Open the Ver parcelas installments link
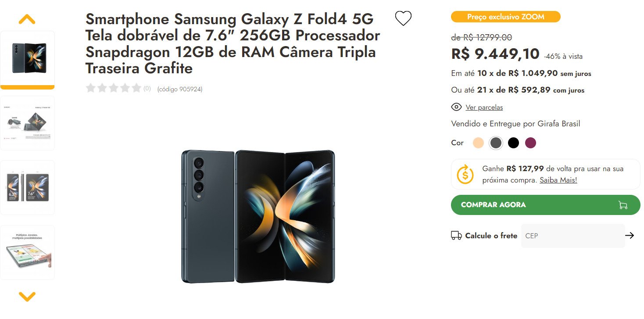The width and height of the screenshot is (644, 319). [484, 108]
